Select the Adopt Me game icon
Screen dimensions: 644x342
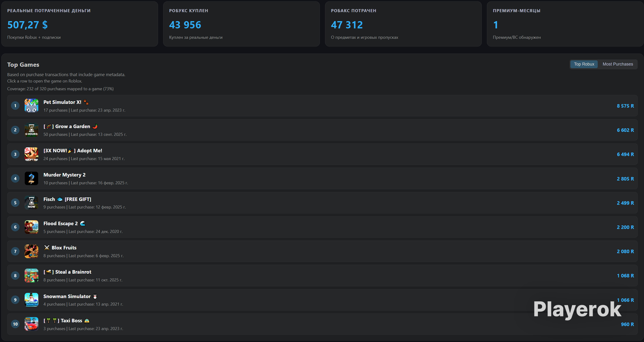coord(31,154)
